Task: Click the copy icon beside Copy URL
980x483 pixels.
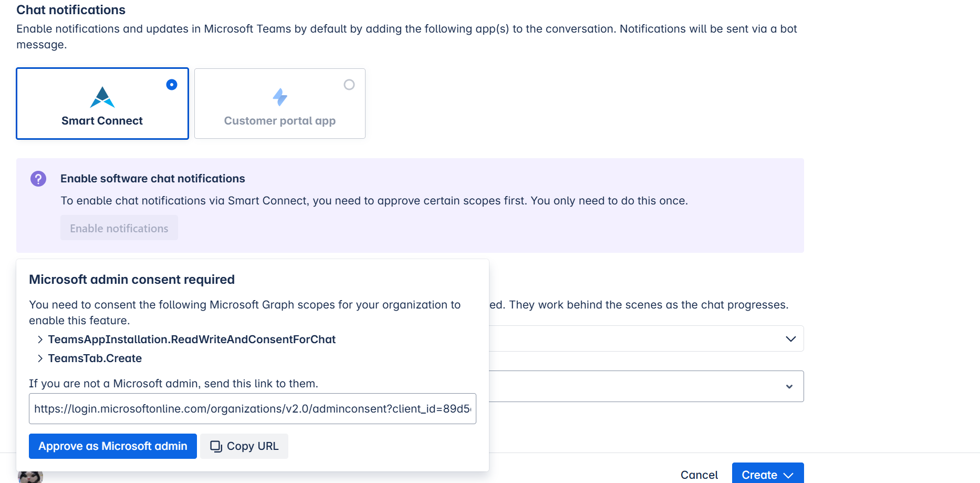Action: [216, 446]
